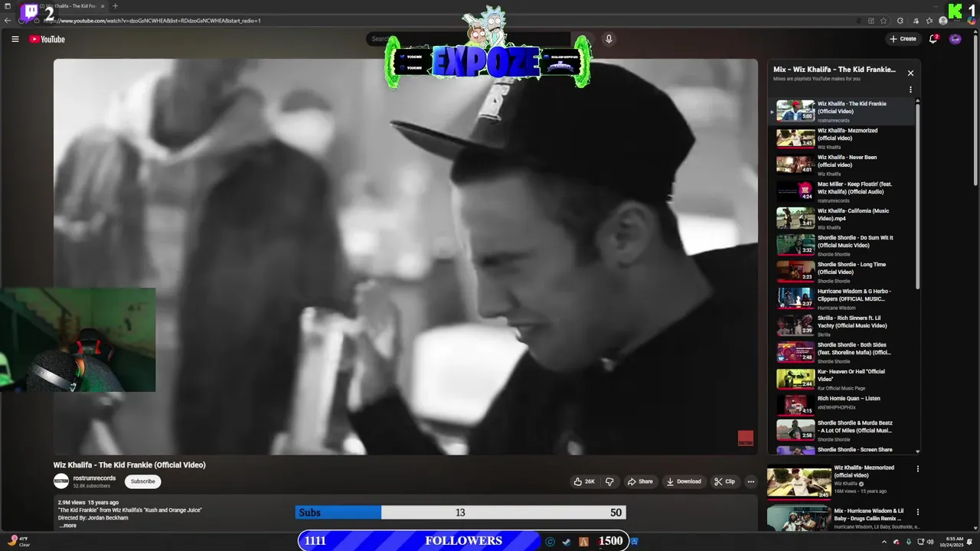
Task: Open more actions menu beside Clip
Action: point(750,481)
